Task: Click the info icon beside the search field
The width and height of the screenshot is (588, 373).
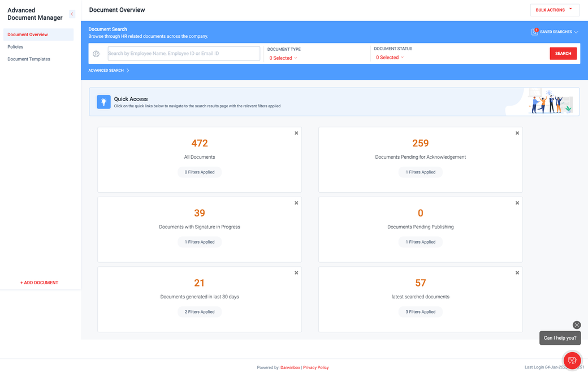Action: pyautogui.click(x=96, y=53)
